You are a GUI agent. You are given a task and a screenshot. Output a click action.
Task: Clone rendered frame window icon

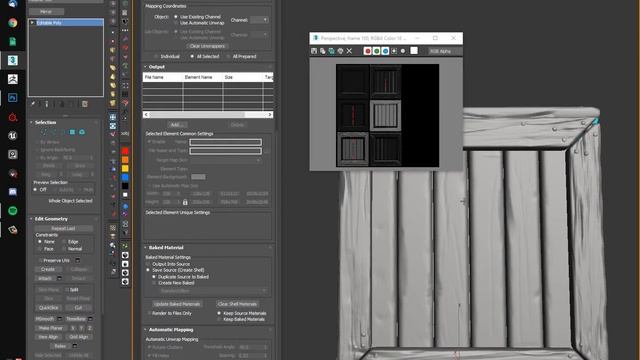tap(331, 51)
